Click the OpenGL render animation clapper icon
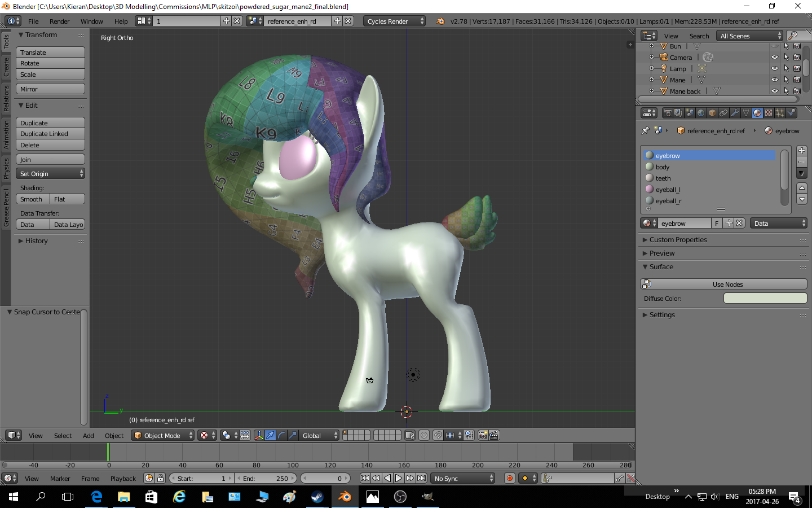 494,435
